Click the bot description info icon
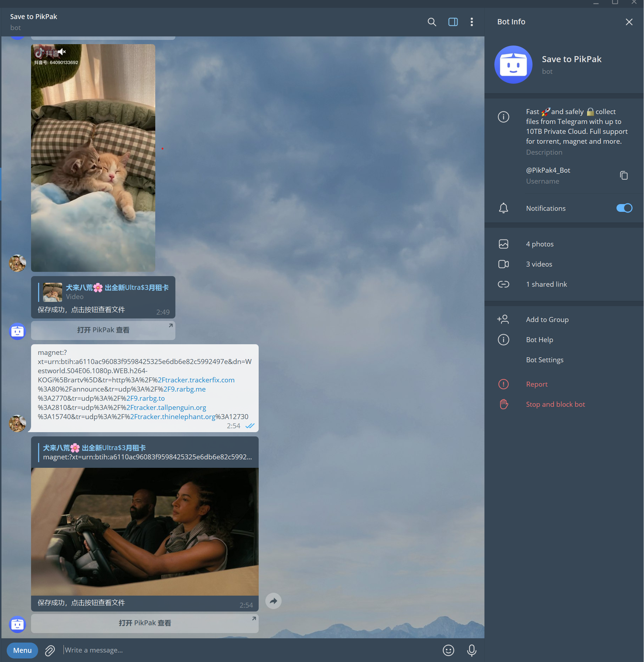The height and width of the screenshot is (662, 644). point(504,117)
